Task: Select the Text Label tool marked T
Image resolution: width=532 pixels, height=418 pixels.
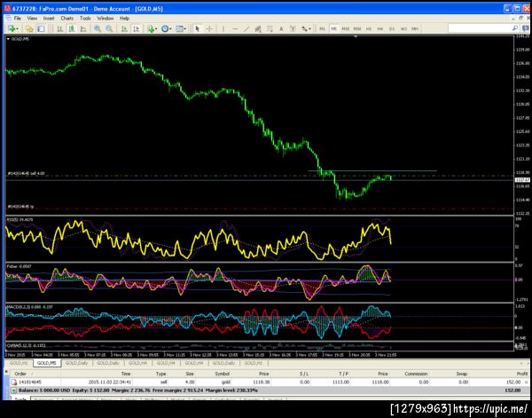Action: (x=293, y=29)
